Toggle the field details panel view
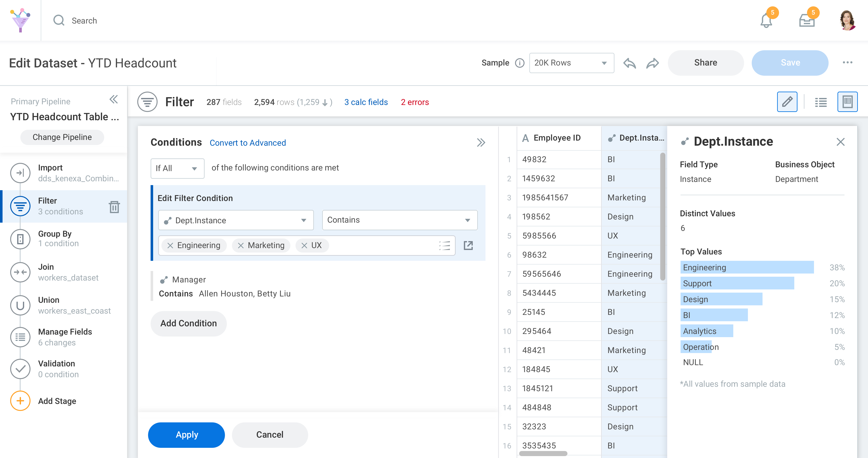Screen dimensions: 868x458 [x=847, y=102]
